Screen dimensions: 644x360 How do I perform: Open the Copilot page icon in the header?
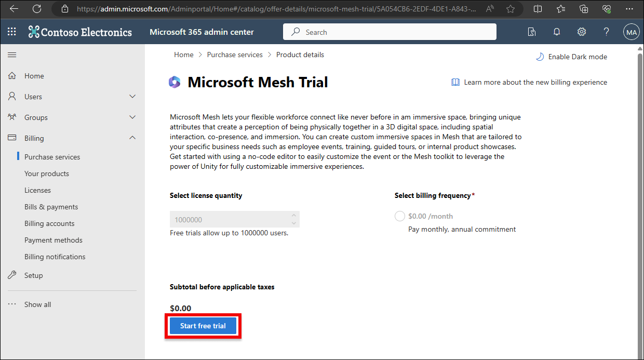tap(531, 32)
